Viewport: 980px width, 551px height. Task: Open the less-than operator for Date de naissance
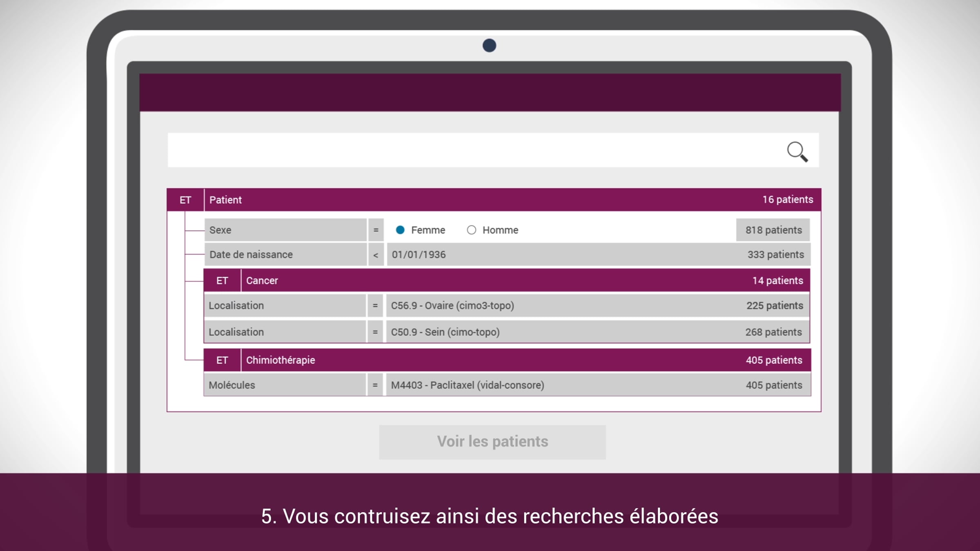click(376, 255)
